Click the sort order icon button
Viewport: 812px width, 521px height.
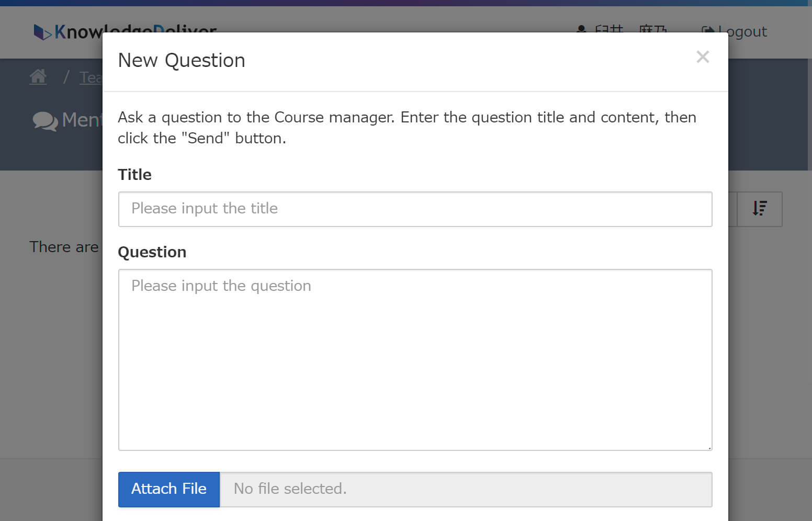click(x=760, y=209)
